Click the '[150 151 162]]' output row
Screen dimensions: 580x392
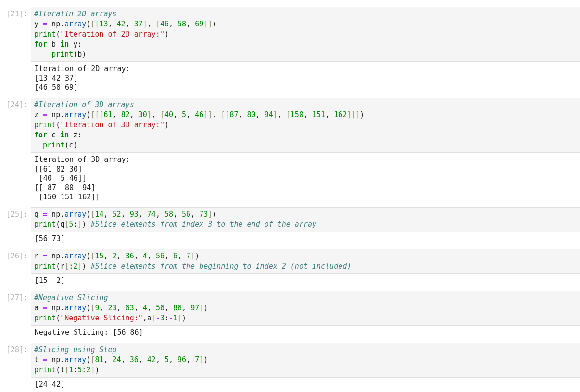[x=69, y=197]
